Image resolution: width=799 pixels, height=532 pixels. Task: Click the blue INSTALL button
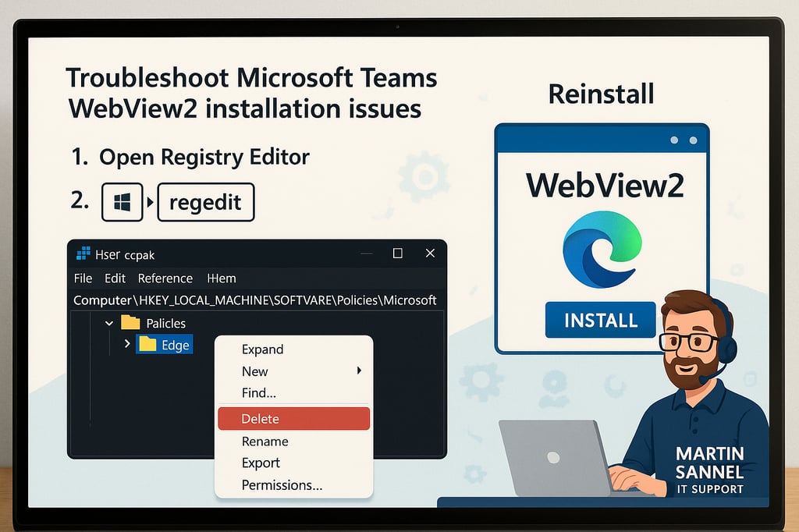pos(601,320)
